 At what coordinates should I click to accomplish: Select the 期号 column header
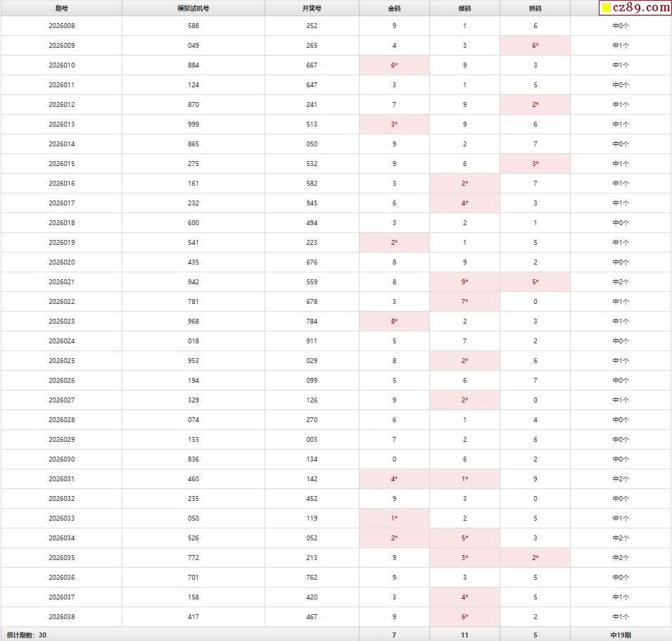62,8
